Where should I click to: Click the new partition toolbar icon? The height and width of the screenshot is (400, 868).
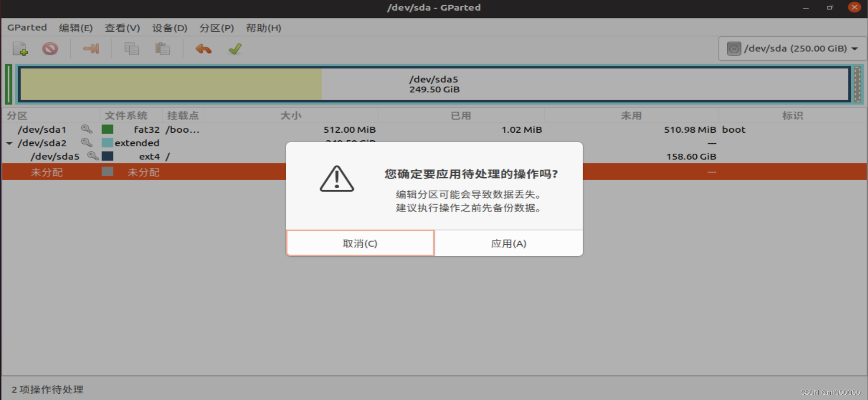click(20, 48)
